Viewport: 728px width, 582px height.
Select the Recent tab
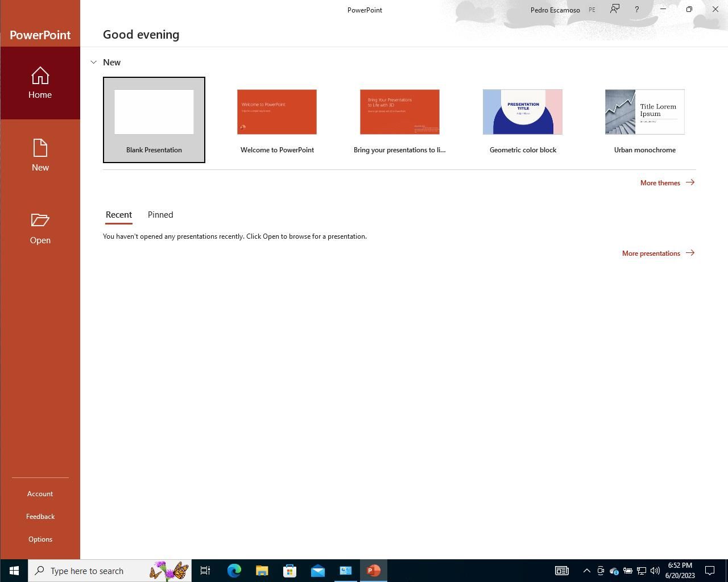(x=119, y=215)
